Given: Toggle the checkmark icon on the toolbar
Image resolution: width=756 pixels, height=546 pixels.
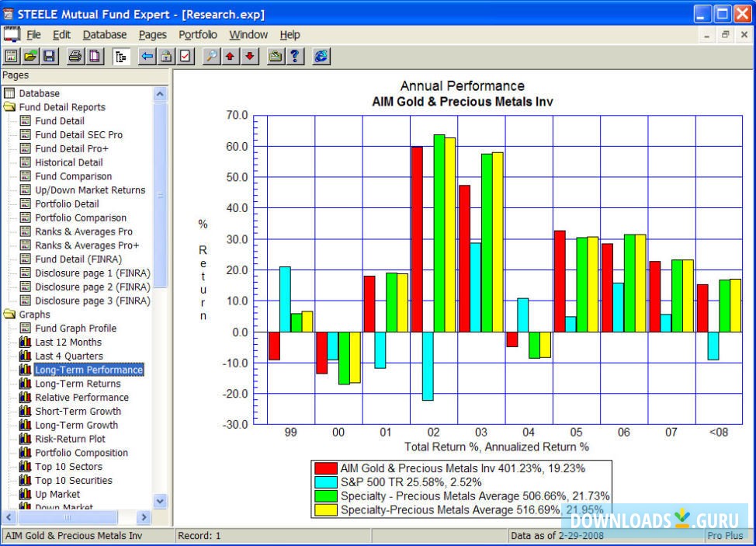Looking at the screenshot, I should [x=184, y=55].
